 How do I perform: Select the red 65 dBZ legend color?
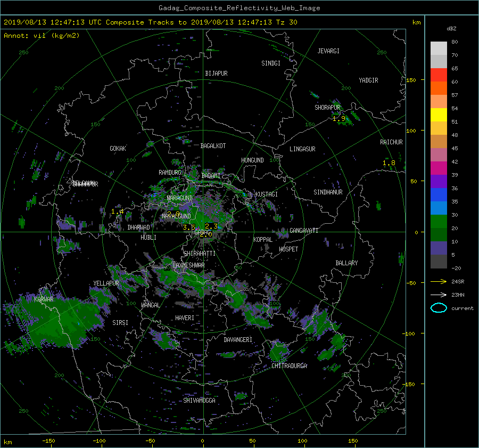click(439, 75)
